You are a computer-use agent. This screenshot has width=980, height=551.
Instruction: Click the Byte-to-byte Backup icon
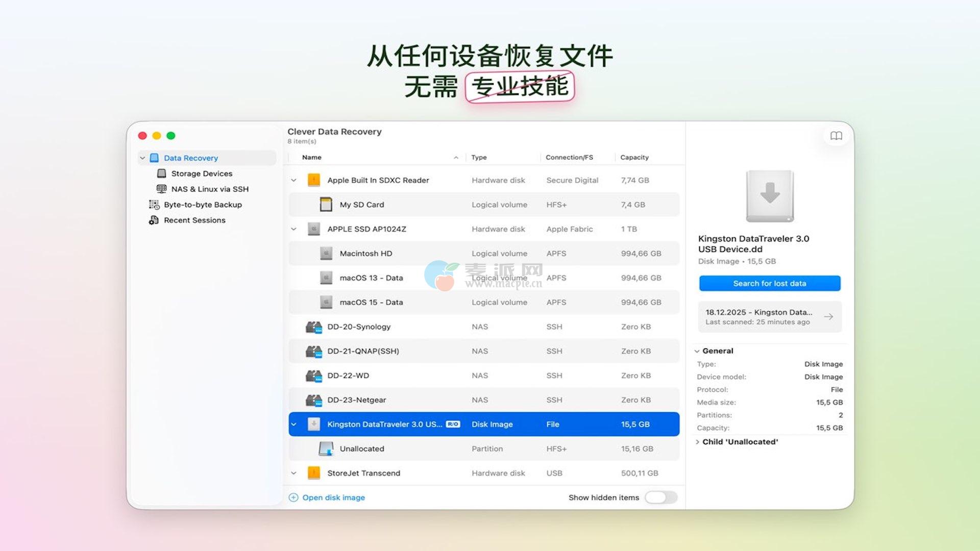coord(154,205)
